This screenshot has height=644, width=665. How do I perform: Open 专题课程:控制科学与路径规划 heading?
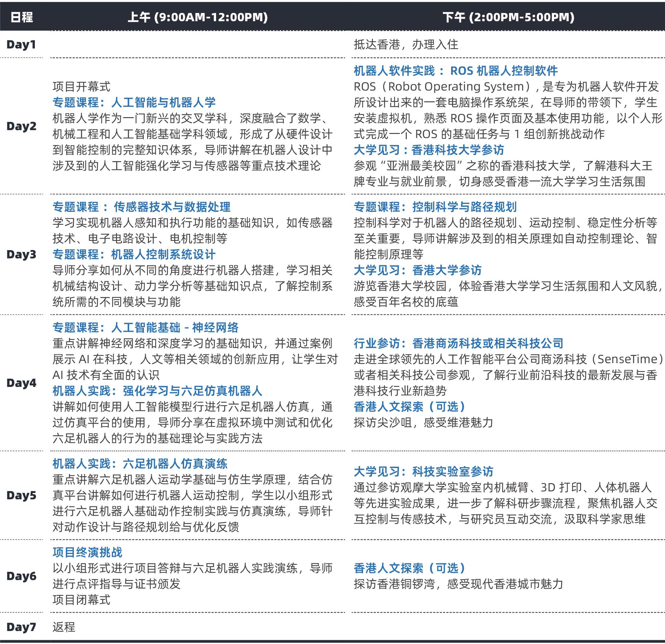pyautogui.click(x=435, y=207)
